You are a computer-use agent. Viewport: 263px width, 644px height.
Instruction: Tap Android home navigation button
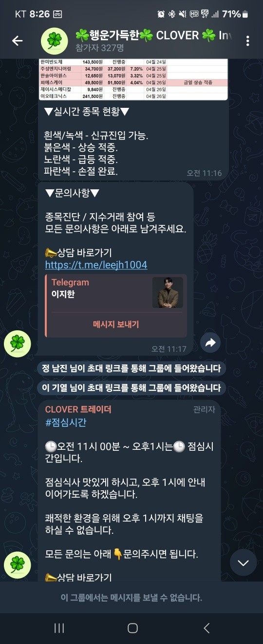132,628
